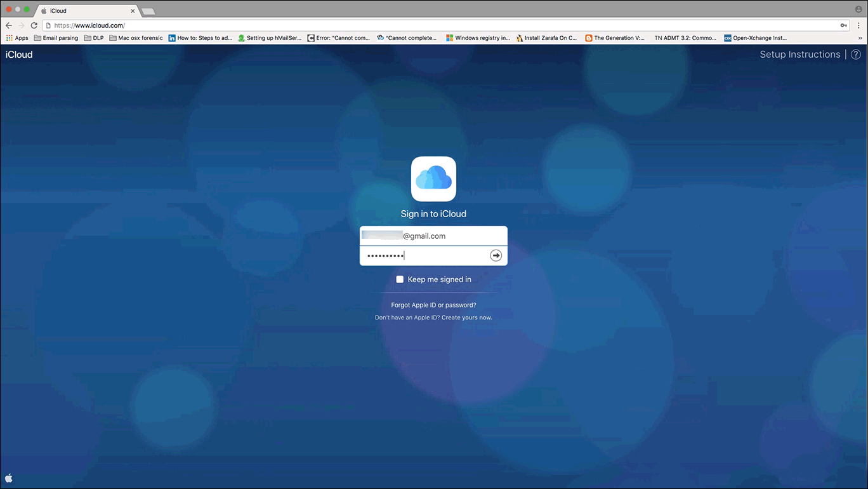Screen dimensions: 868x489
Task: Click Setup Instructions link
Action: coord(800,55)
